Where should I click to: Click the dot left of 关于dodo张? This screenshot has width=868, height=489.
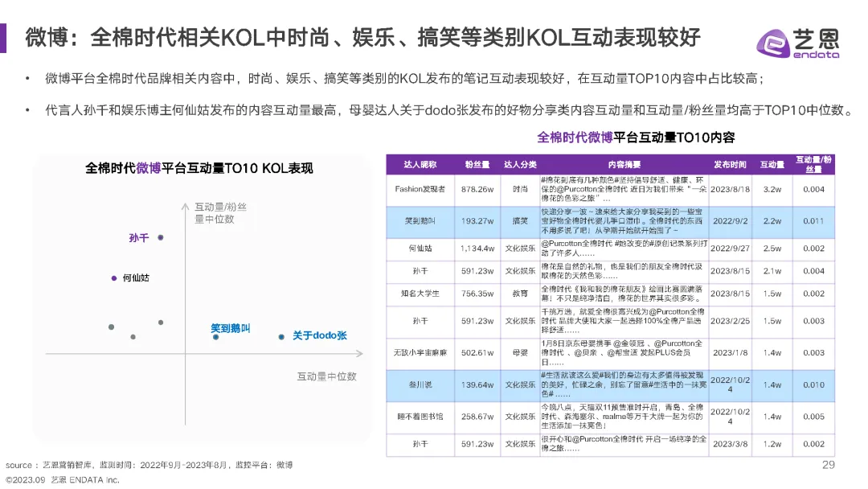(281, 337)
